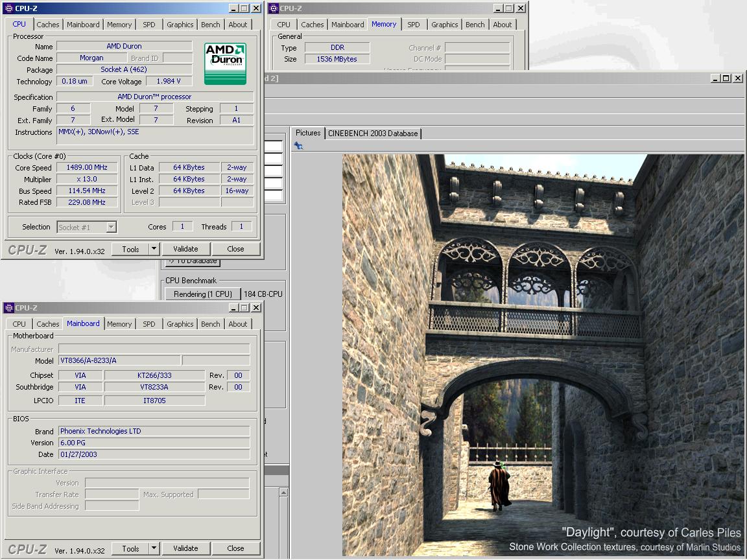The width and height of the screenshot is (747, 560).
Task: Open the Socket #1 selection dropdown
Action: (87, 227)
